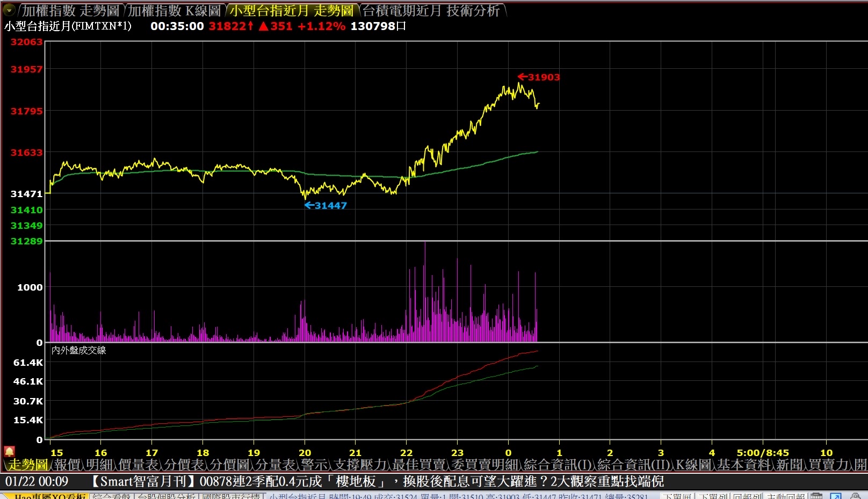Click the 國際股市行情 tab in bottom strip
Screen dimensions: 868x499
click(x=231, y=496)
